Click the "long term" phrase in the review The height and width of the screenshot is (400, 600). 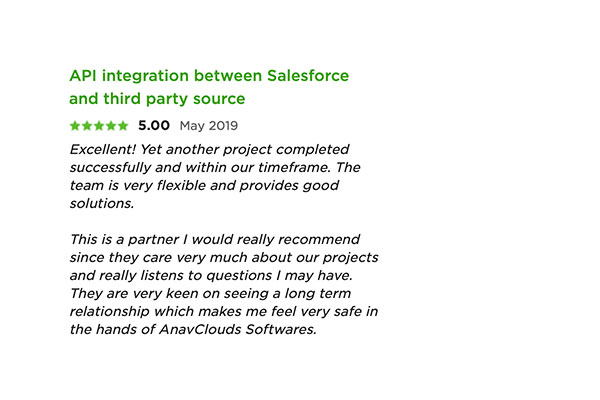pos(337,293)
